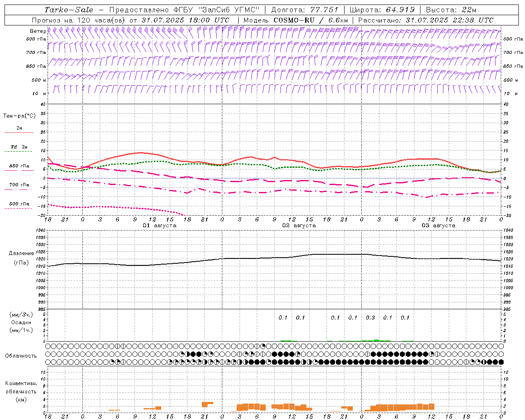
Task: Click the model name COSMO-RU / 6.6км
Action: tap(310, 20)
